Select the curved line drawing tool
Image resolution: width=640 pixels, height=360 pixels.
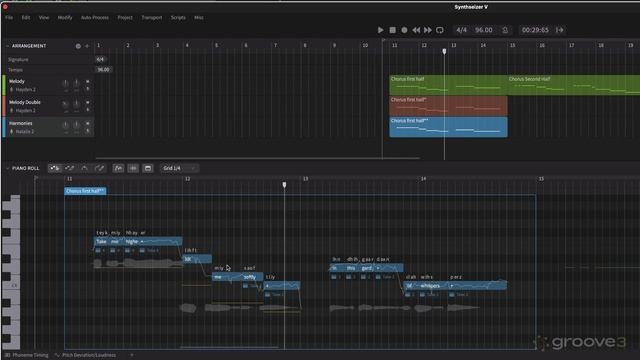click(x=84, y=168)
